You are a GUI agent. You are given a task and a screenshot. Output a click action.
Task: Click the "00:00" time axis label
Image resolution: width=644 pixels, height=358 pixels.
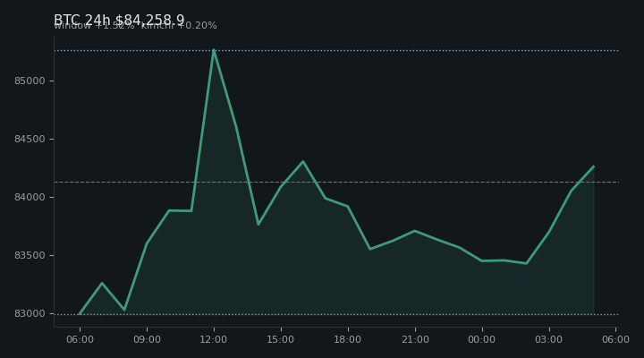pos(482,339)
